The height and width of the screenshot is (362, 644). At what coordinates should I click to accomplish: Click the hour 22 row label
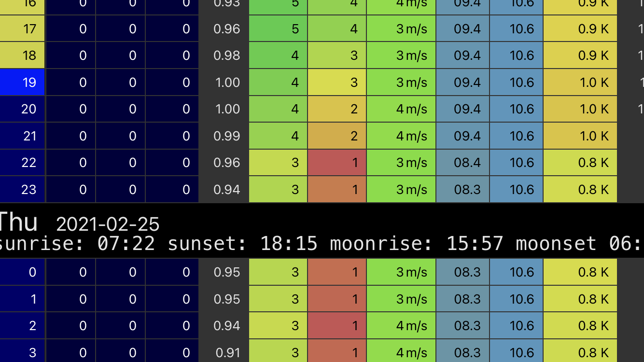coord(23,163)
